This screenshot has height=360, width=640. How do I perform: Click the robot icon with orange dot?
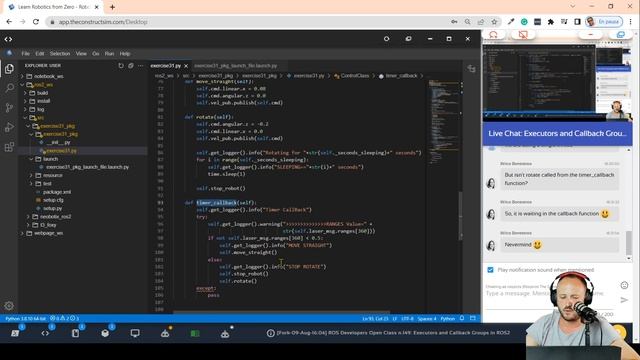point(165,333)
